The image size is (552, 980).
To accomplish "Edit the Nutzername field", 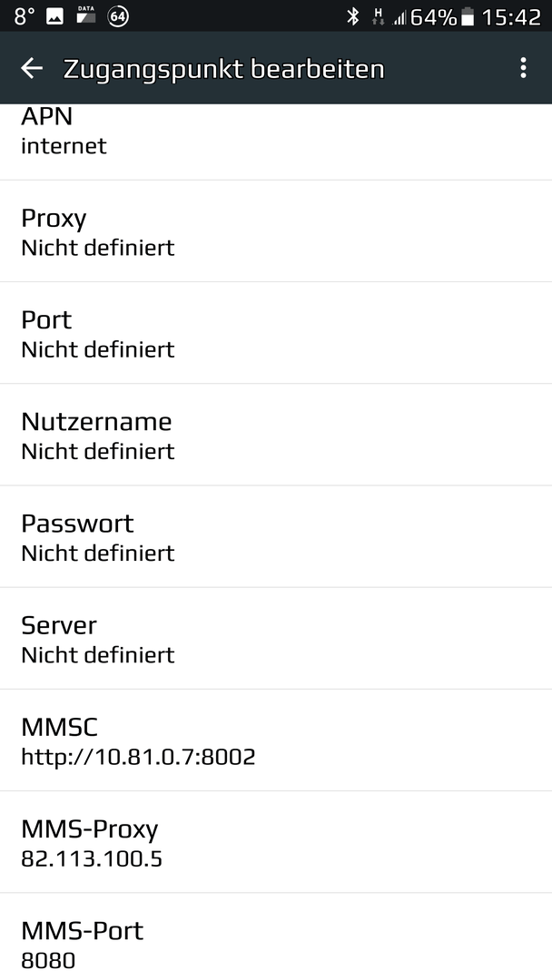I will (276, 435).
